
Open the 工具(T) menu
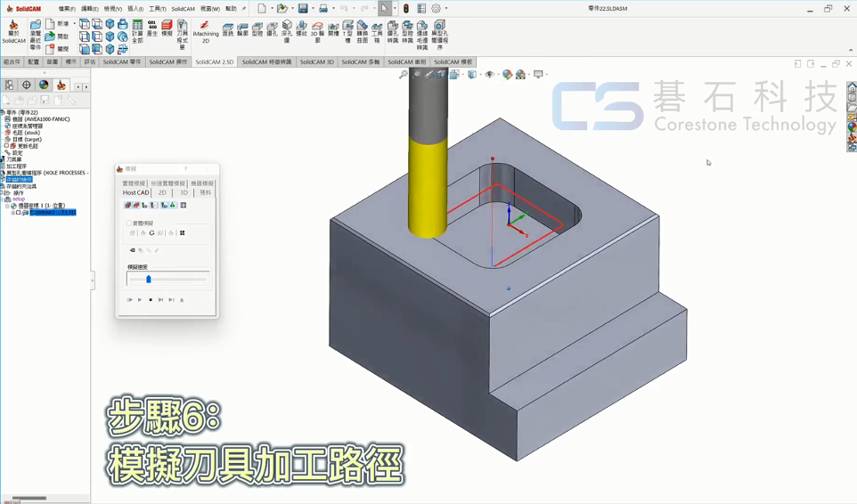click(x=157, y=9)
